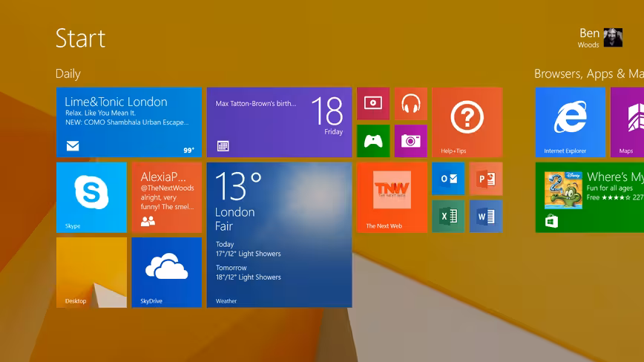This screenshot has width=644, height=362.
Task: Click the Start title text
Action: (80, 38)
